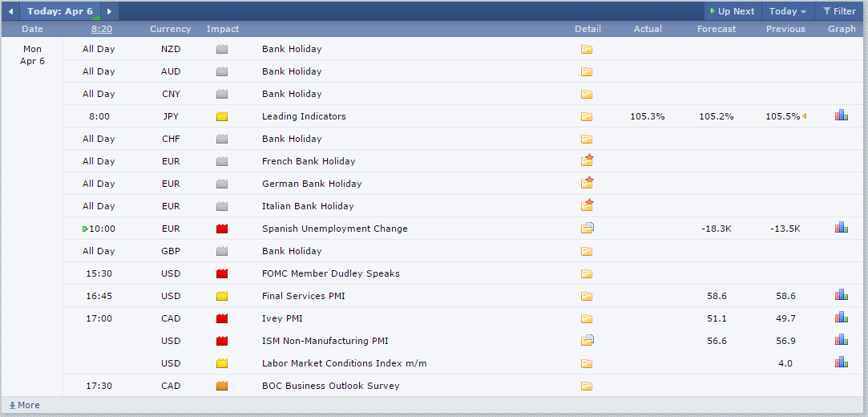Open detail folder for ISM Non-Manufacturing PMI
Image resolution: width=868 pixels, height=417 pixels.
point(587,340)
